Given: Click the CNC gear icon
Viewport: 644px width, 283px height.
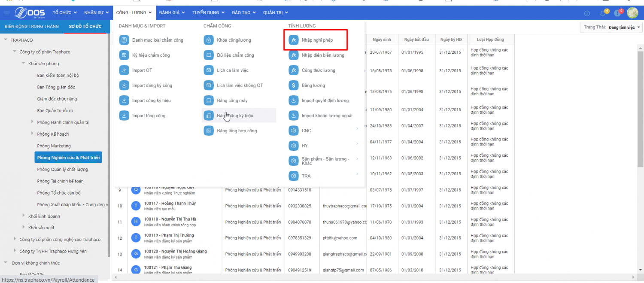Looking at the screenshot, I should tap(294, 131).
